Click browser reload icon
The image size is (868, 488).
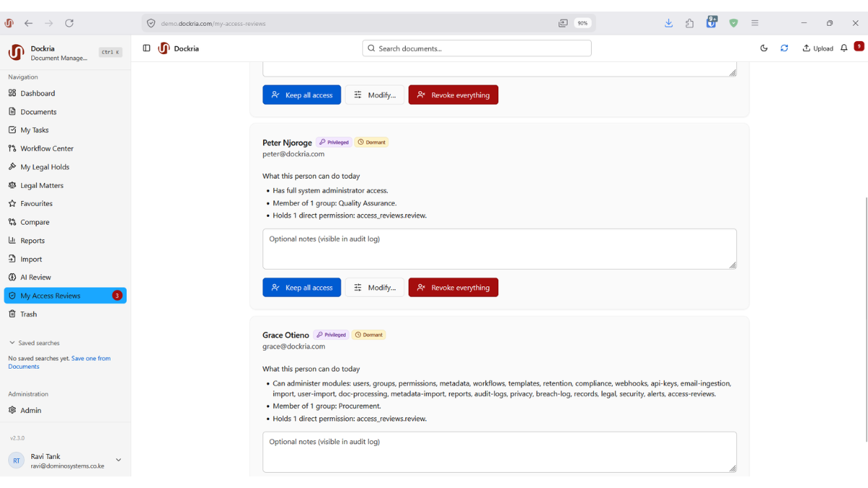tap(69, 23)
